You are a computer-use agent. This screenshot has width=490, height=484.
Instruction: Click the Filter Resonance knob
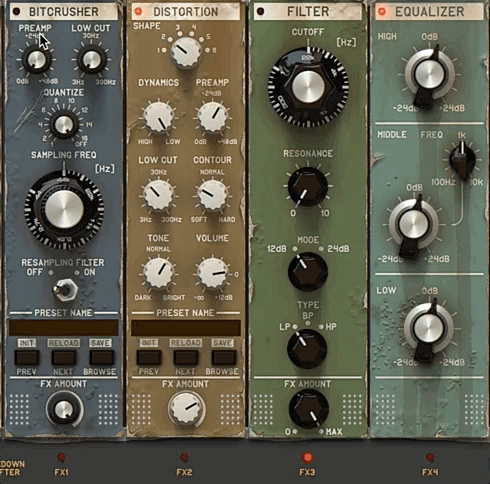(x=308, y=187)
